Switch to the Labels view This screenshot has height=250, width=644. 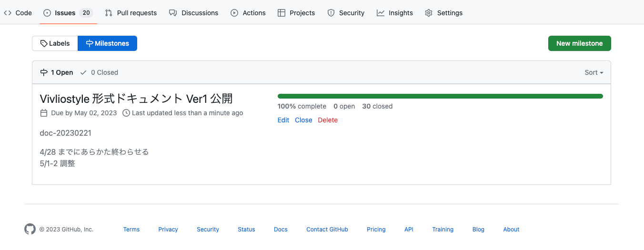(55, 43)
